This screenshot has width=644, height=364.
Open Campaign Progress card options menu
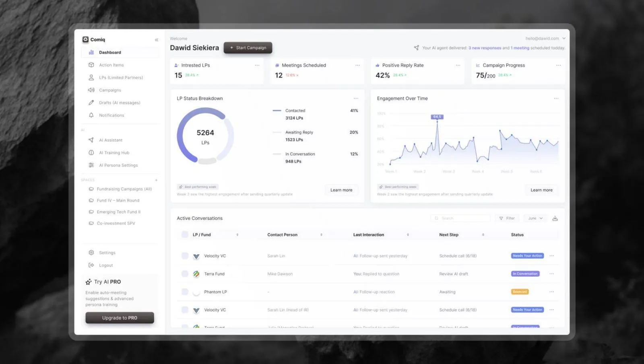click(558, 65)
